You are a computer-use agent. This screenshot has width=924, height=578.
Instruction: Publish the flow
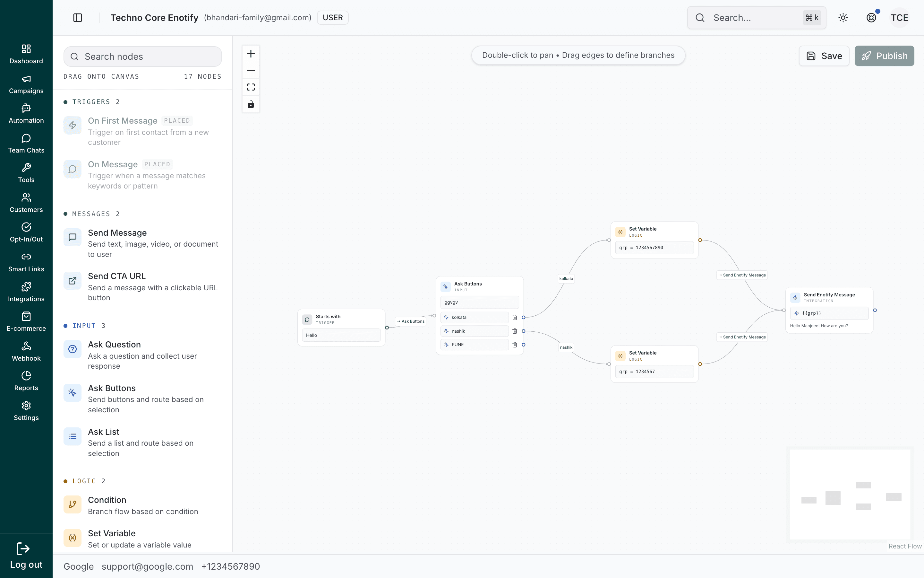pos(884,56)
